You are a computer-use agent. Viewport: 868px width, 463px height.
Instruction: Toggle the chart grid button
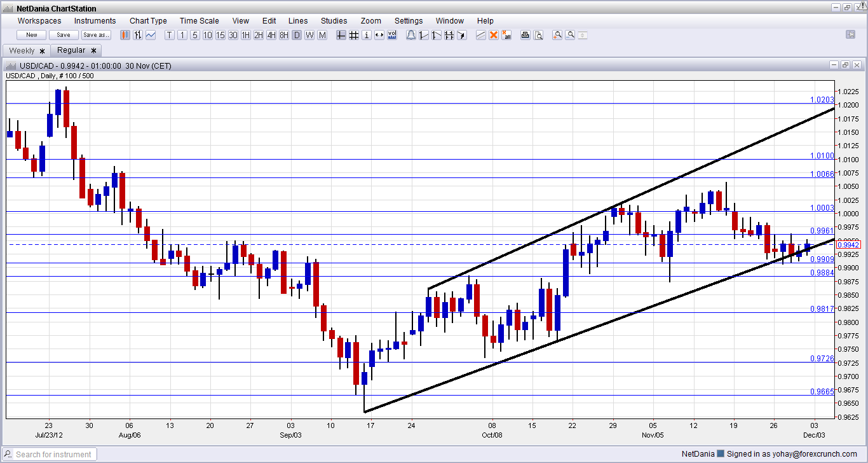pyautogui.click(x=354, y=35)
